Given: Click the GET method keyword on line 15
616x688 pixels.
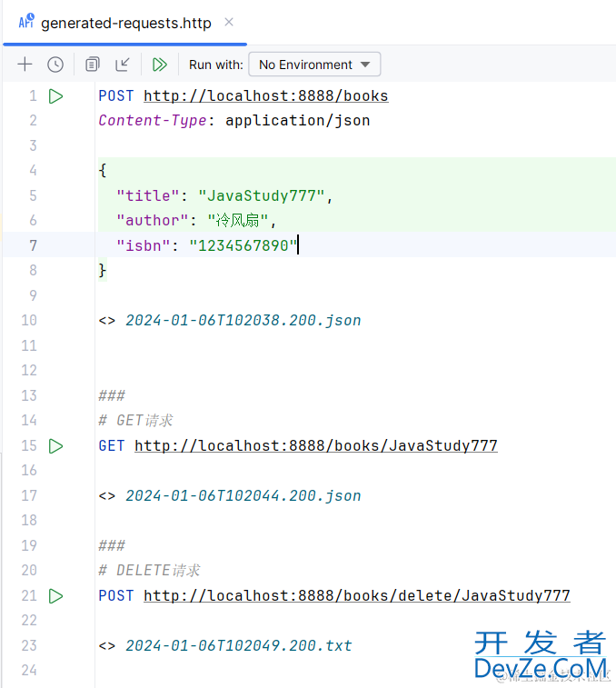Looking at the screenshot, I should click(x=112, y=446).
